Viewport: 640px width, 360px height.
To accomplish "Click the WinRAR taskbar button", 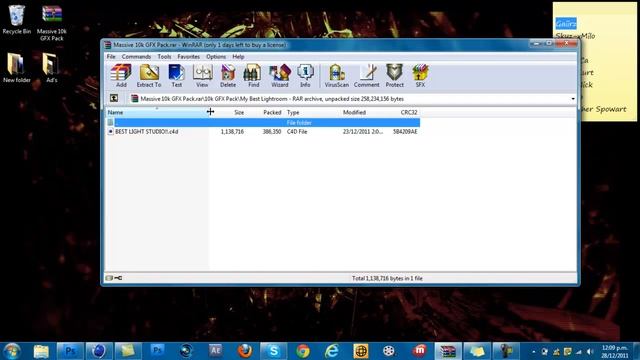I will (448, 351).
